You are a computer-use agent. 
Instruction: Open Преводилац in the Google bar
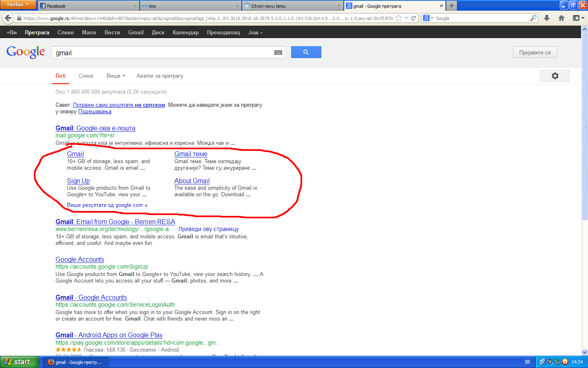click(224, 32)
